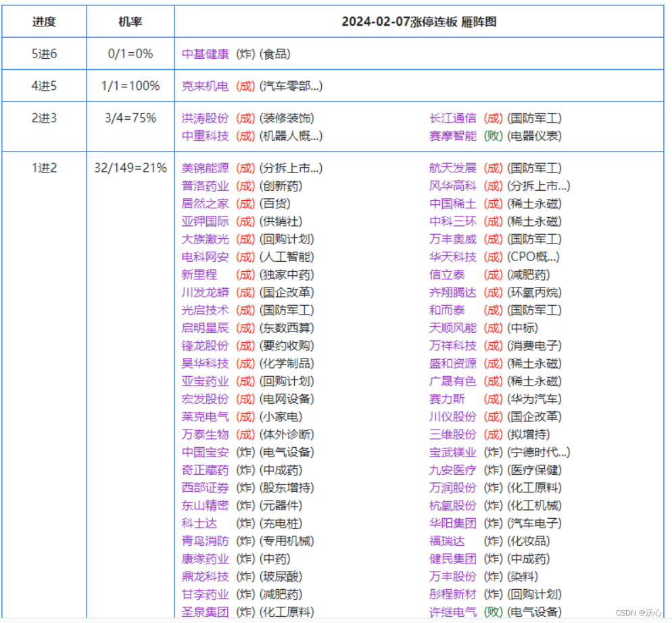Open 万丰股份 stock link
Viewport: 672px width, 623px height.
click(x=453, y=577)
